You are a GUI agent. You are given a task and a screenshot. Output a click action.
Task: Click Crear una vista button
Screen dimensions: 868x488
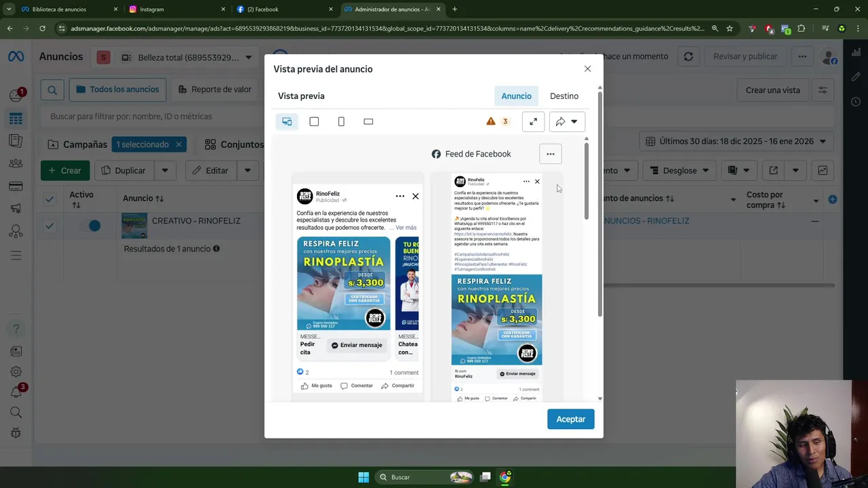(x=772, y=90)
